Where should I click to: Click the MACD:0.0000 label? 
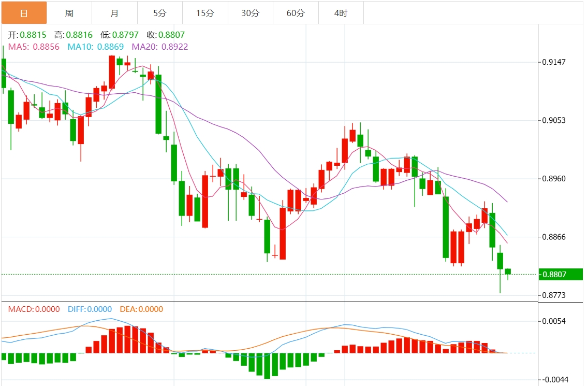click(34, 309)
